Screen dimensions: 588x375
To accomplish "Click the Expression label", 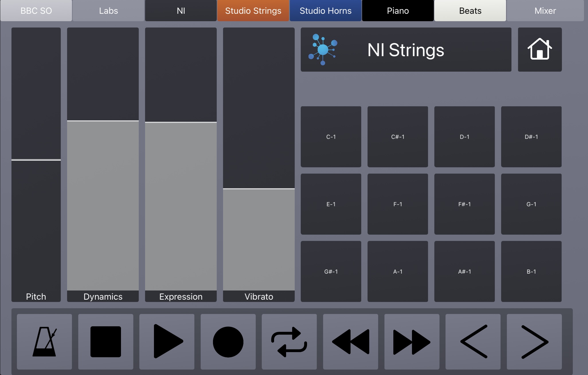I will click(181, 297).
